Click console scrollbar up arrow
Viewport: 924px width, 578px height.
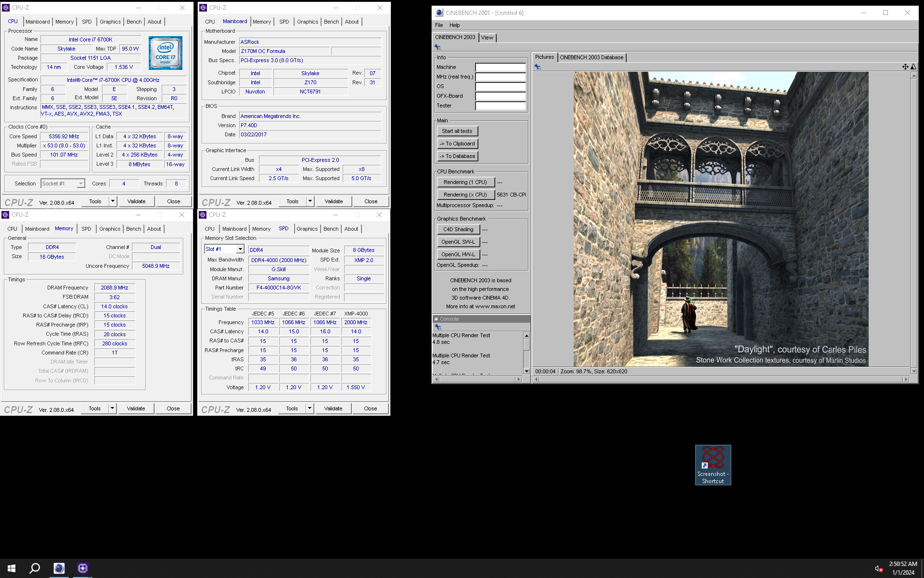click(526, 335)
